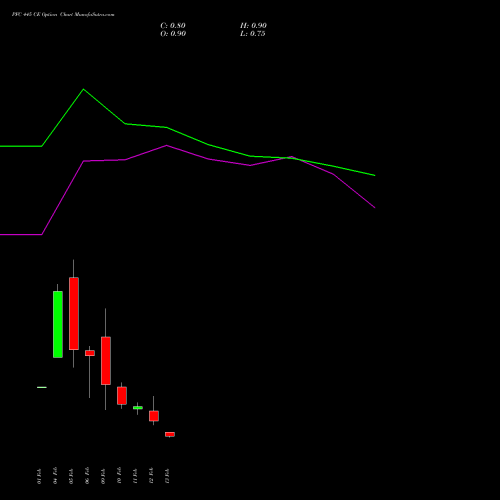Click the '13 Feb' date axis label

[x=167, y=476]
